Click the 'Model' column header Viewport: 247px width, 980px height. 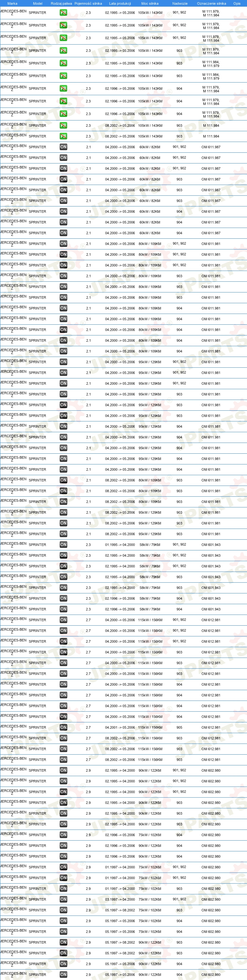pyautogui.click(x=38, y=3)
